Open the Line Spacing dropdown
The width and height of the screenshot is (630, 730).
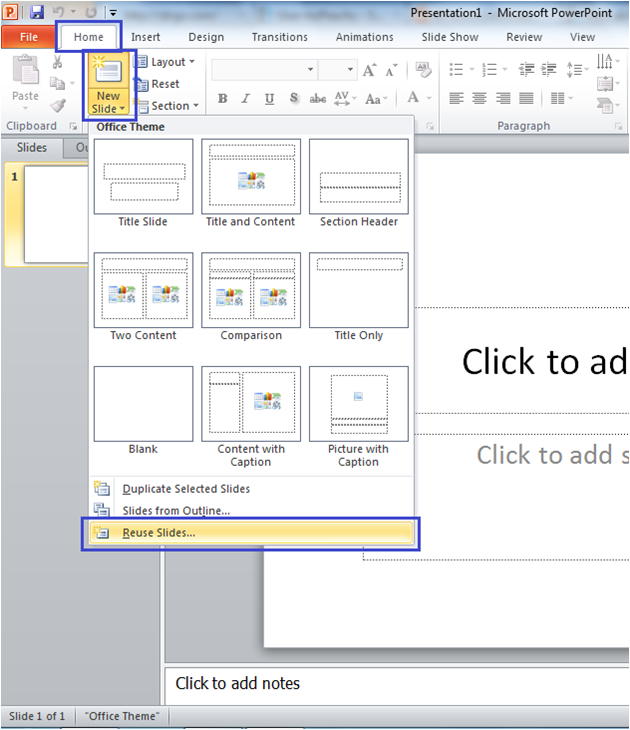click(577, 69)
